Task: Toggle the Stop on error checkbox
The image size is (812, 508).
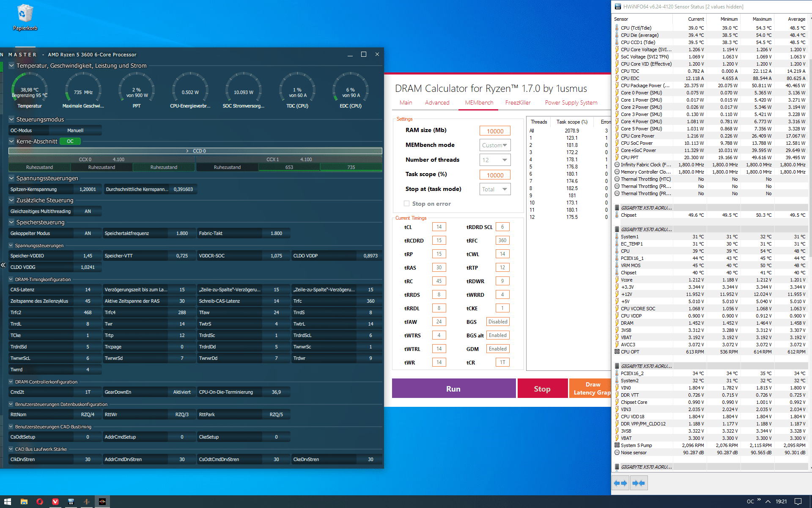Action: coord(407,204)
